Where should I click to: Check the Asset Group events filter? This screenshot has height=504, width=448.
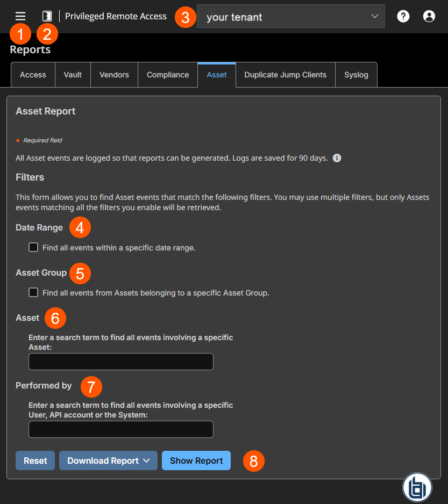(33, 292)
